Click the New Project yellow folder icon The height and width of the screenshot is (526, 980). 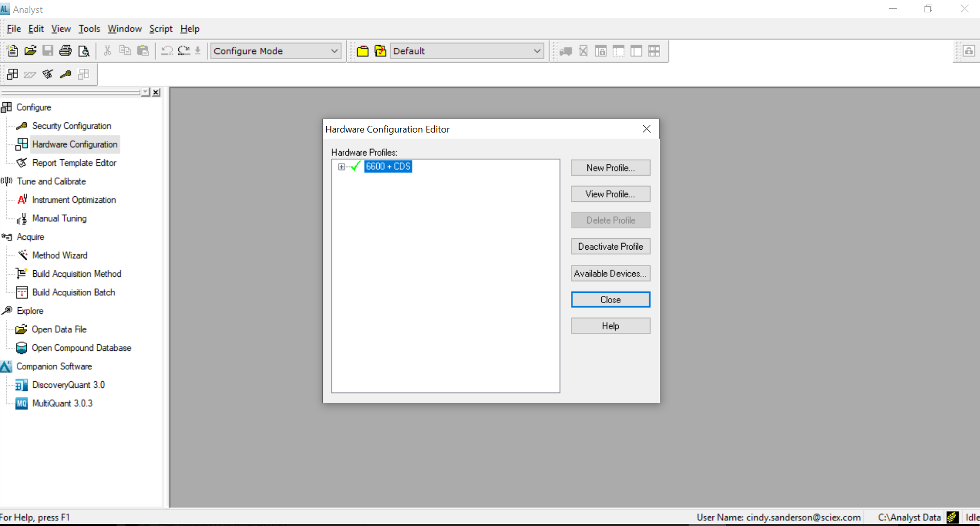point(362,51)
